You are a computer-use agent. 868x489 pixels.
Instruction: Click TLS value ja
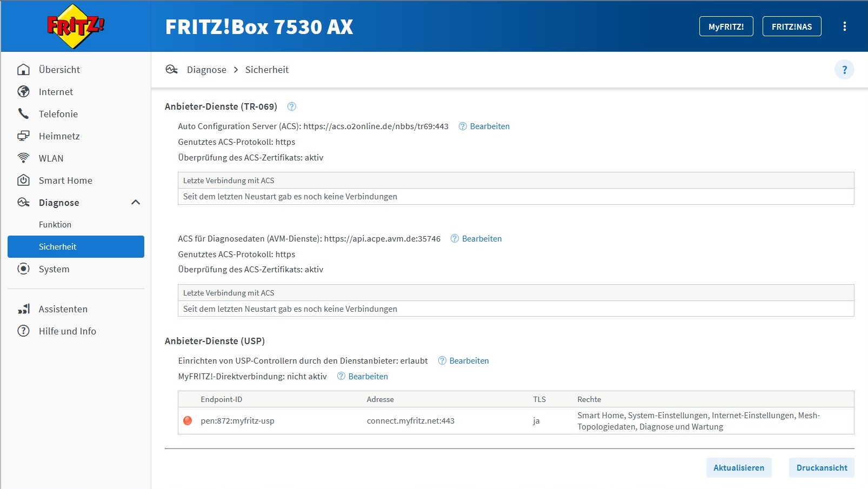(x=536, y=421)
